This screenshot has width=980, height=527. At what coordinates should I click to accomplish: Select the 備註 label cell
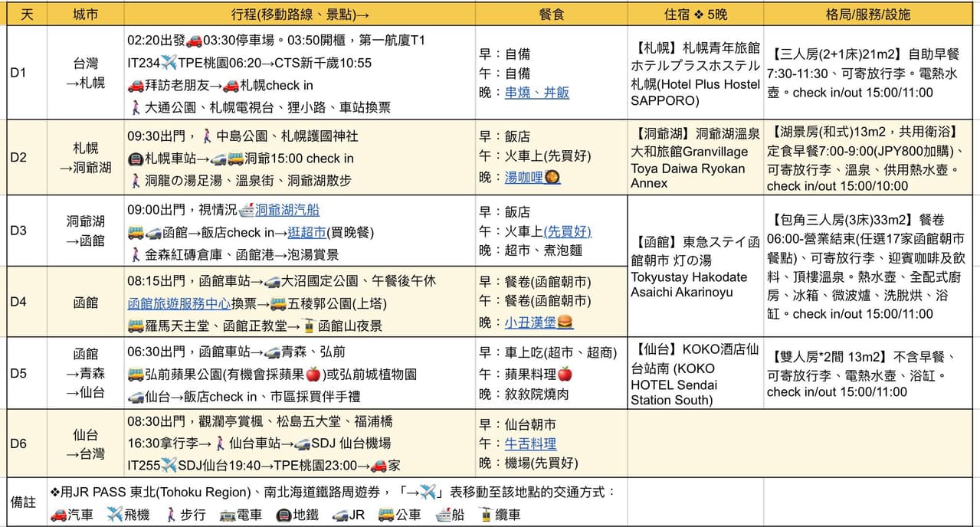click(27, 502)
